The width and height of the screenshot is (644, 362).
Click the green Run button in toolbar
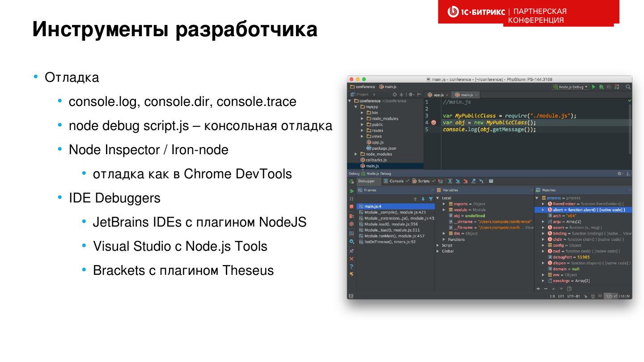click(x=593, y=87)
